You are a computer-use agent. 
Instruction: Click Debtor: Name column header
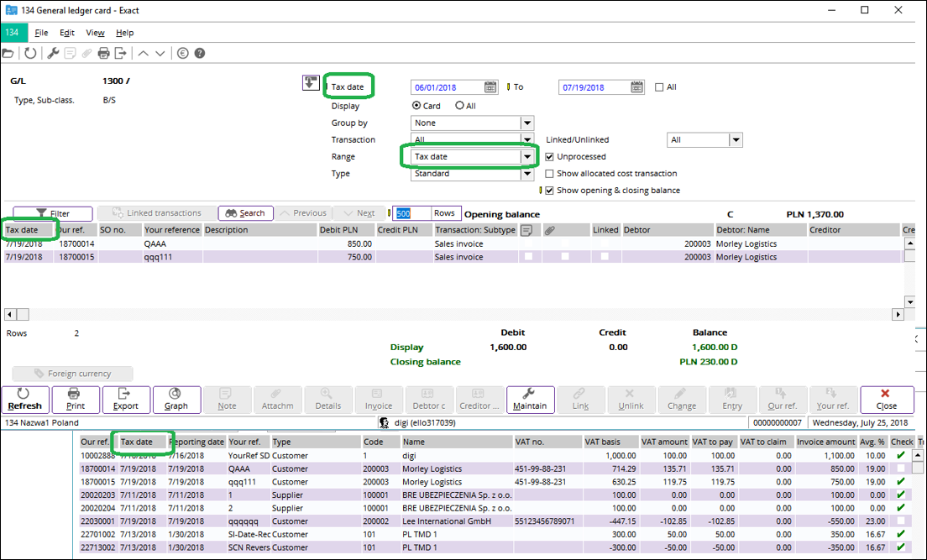tap(760, 230)
